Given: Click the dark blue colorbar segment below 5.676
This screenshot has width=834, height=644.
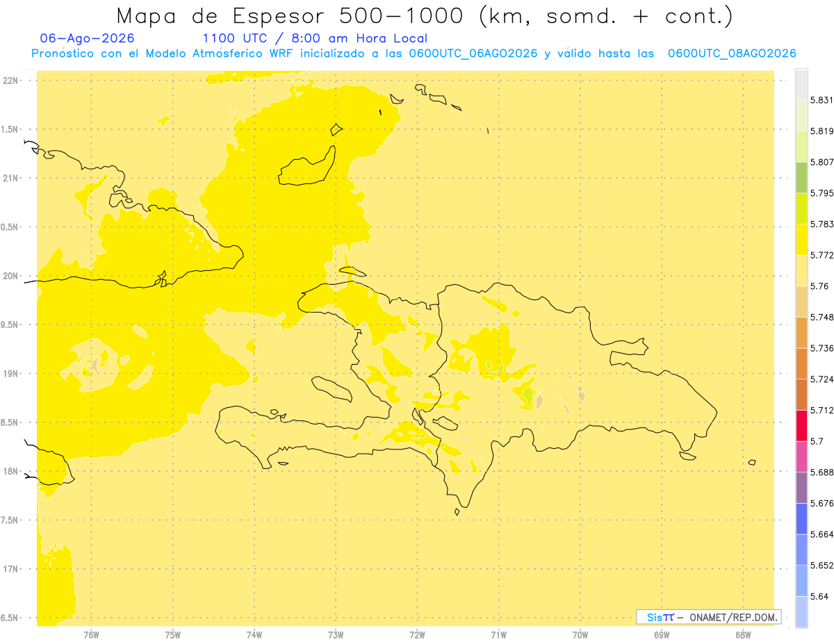Looking at the screenshot, I should [801, 519].
